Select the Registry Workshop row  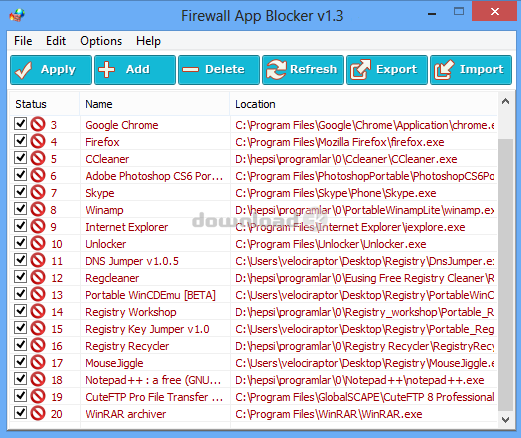coord(253,312)
